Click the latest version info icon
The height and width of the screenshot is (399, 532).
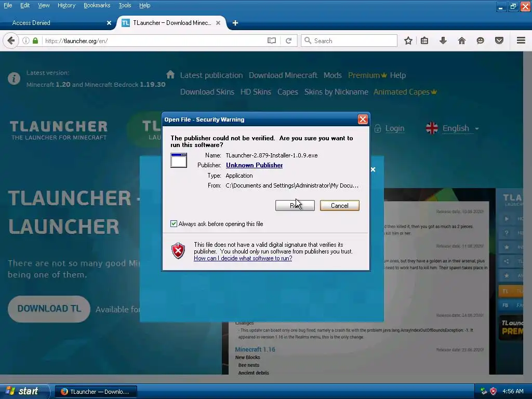(14, 78)
